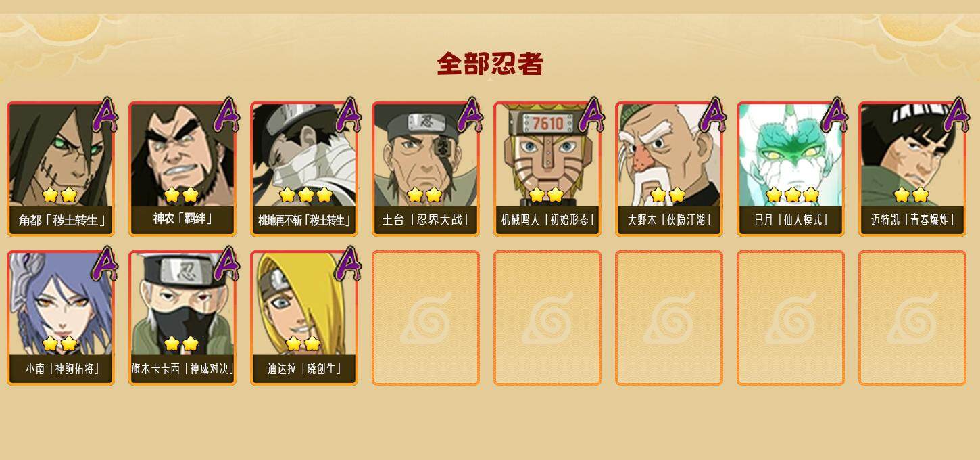Select the 迈特凯「青春爆炸」portrait
This screenshot has width=980, height=460.
[x=912, y=169]
